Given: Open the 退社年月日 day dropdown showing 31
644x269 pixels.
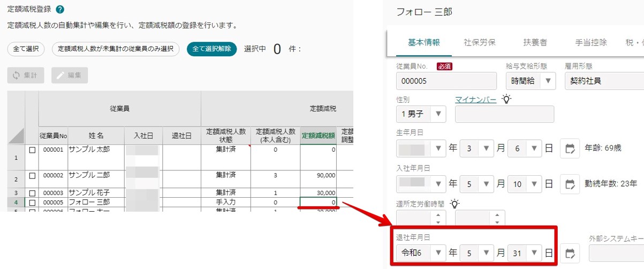Looking at the screenshot, I should point(525,252).
